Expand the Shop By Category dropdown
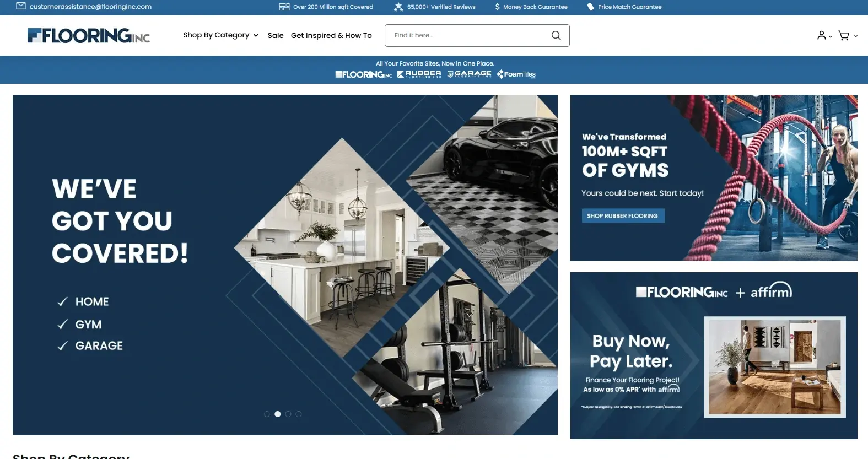Image resolution: width=868 pixels, height=459 pixels. coord(220,35)
